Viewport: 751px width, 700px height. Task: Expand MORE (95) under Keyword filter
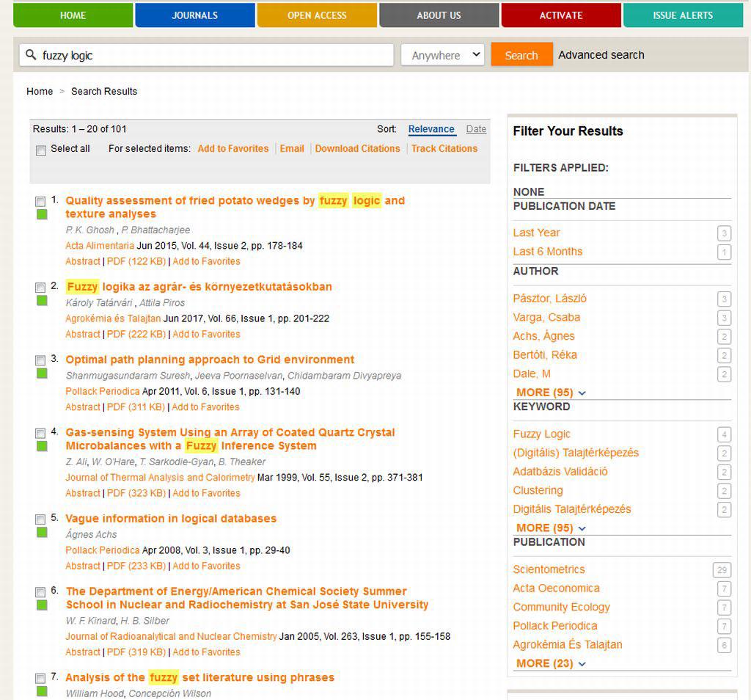coord(551,528)
